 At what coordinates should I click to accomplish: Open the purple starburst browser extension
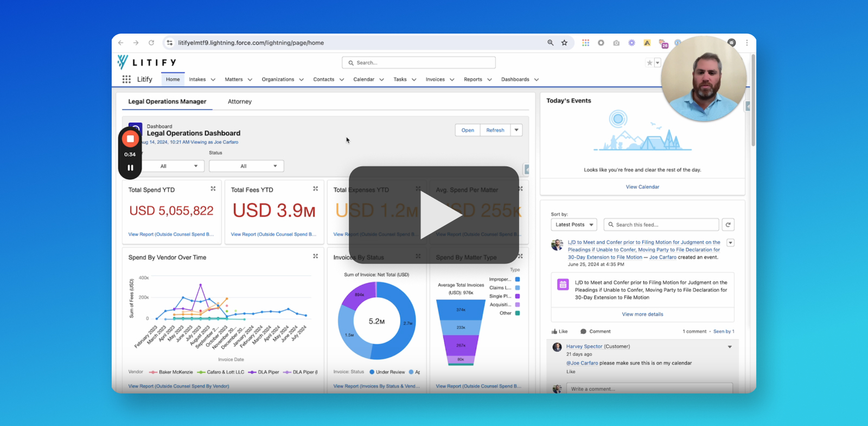coord(631,43)
